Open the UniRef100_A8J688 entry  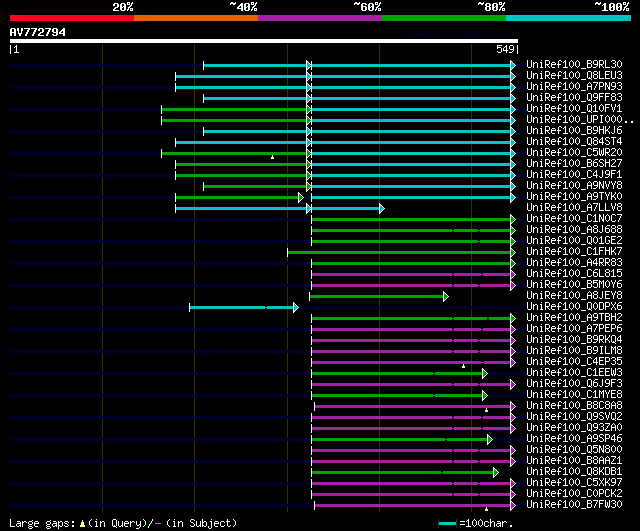click(574, 230)
